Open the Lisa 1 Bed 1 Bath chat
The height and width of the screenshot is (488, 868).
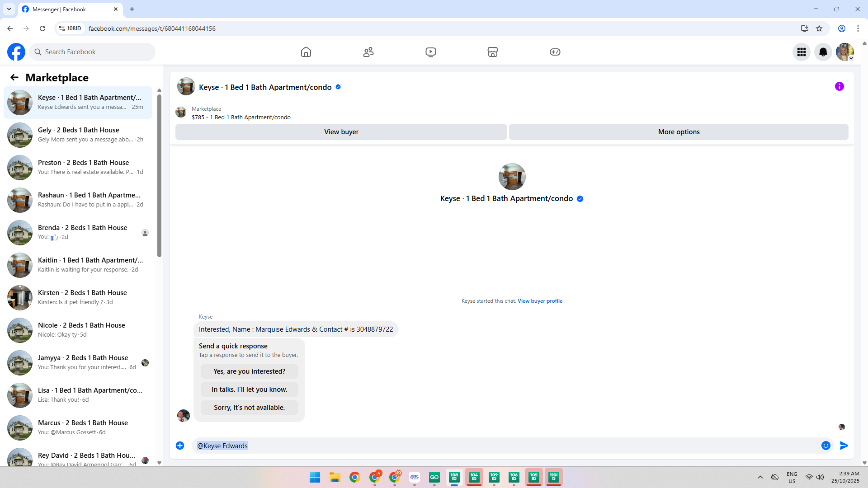(x=78, y=395)
